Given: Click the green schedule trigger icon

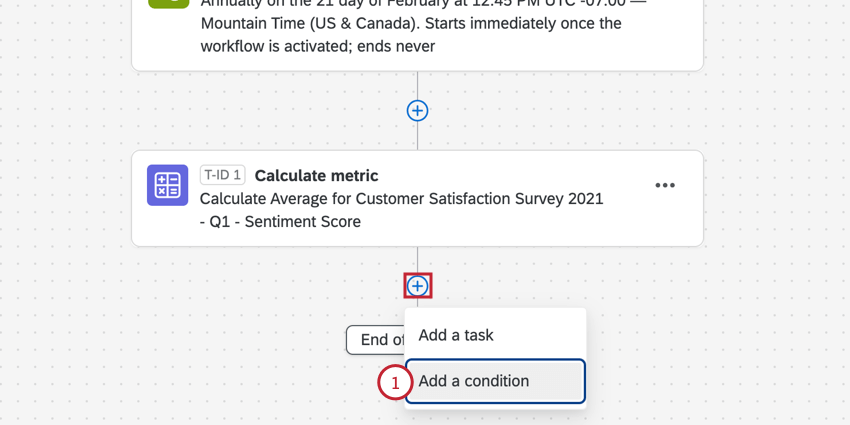Looking at the screenshot, I should 168,3.
